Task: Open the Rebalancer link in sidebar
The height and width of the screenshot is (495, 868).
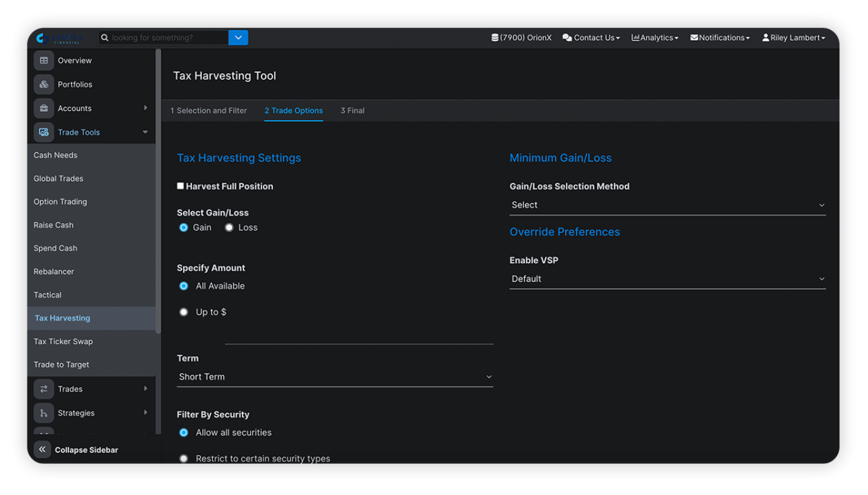Action: tap(54, 272)
